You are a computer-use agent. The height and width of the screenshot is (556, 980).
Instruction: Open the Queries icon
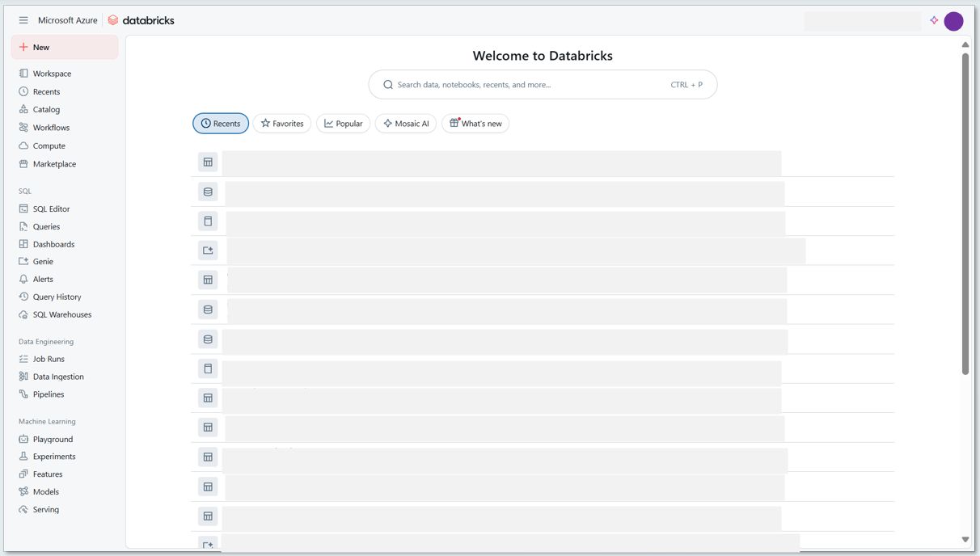23,226
